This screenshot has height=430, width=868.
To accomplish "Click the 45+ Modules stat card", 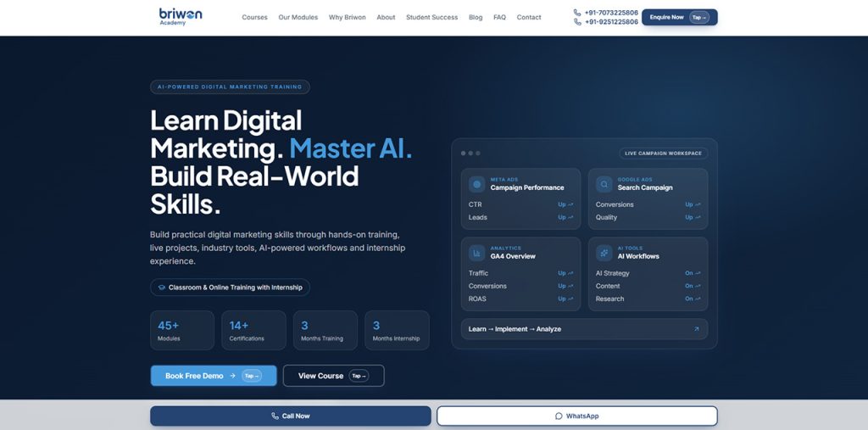I will point(182,330).
